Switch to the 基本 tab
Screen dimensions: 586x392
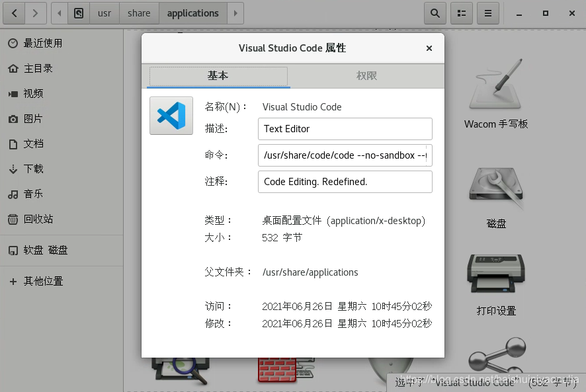tap(218, 76)
